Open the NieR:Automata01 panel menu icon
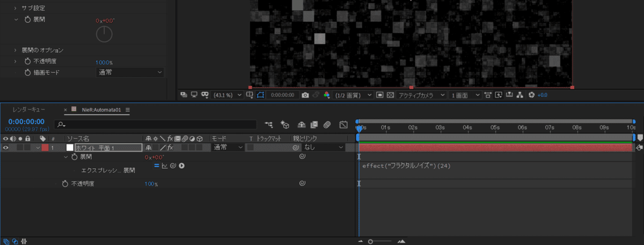The width and height of the screenshot is (644, 245). coord(128,110)
